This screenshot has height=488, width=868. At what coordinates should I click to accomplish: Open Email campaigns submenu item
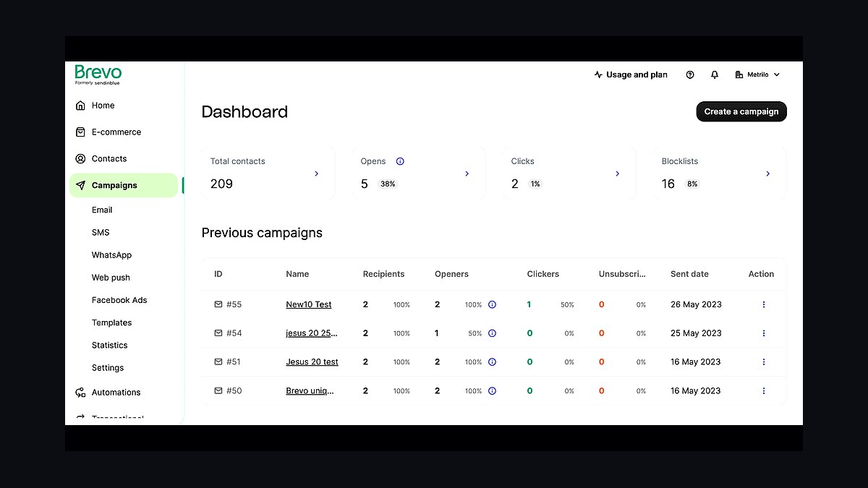tap(102, 210)
